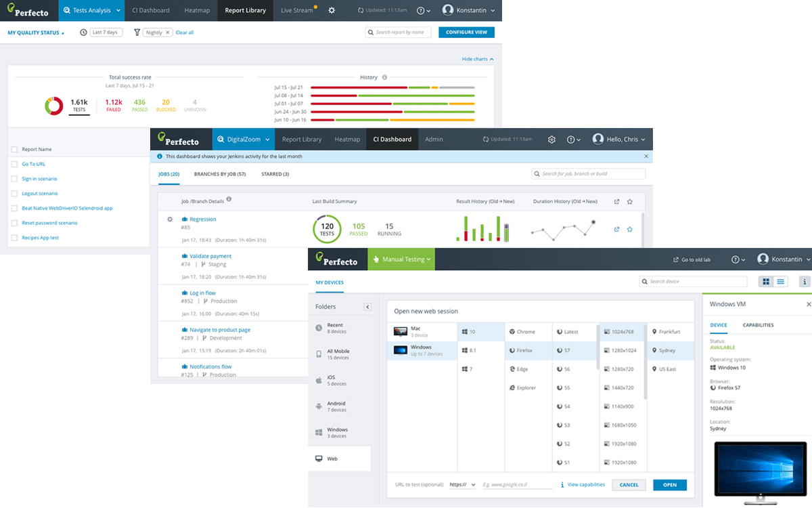Screen dimensions: 812x508
Task: Select Chrome browser option
Action: pos(528,332)
